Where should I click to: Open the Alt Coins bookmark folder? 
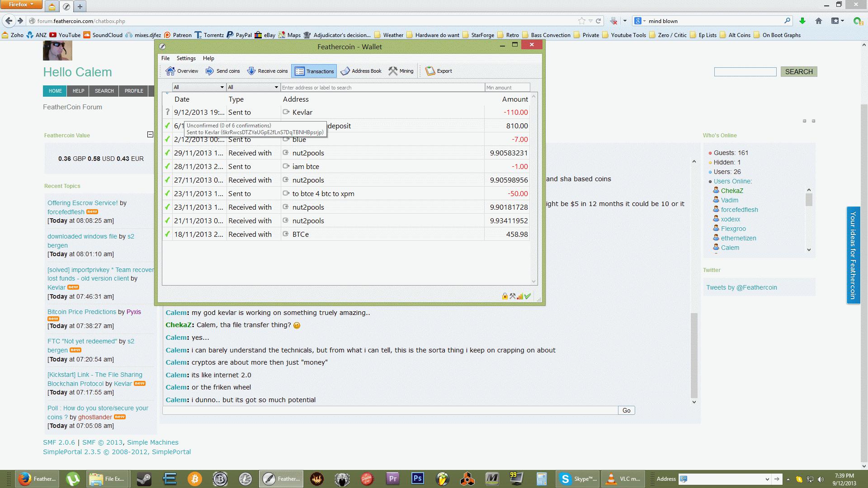[735, 35]
